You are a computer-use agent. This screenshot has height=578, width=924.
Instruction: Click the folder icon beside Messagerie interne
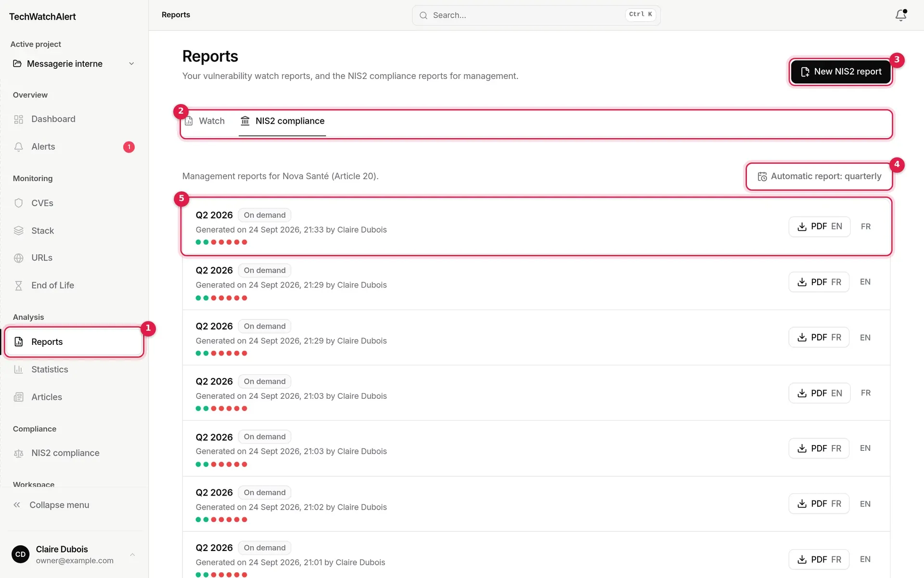tap(17, 64)
